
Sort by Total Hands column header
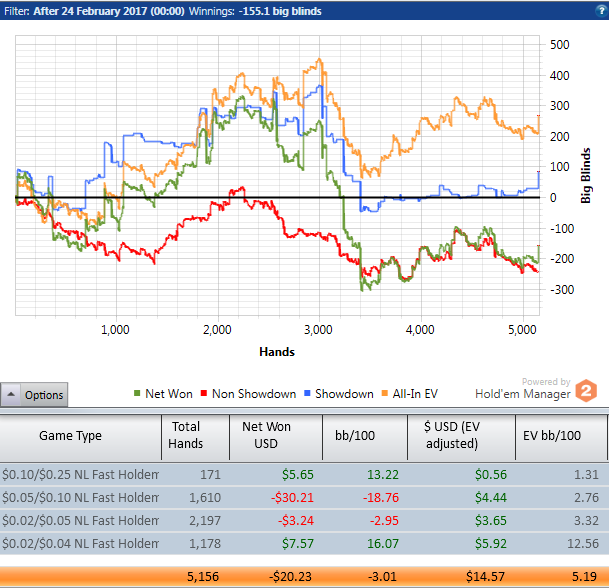pyautogui.click(x=195, y=437)
